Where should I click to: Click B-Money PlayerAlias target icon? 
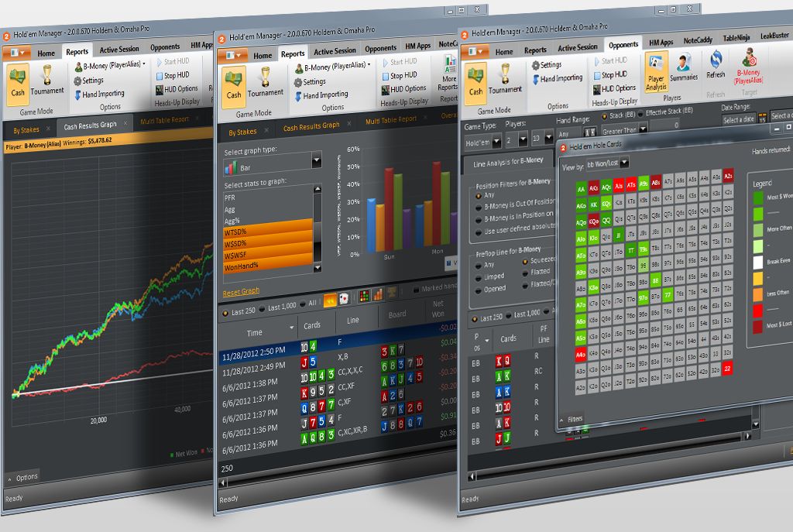(749, 65)
